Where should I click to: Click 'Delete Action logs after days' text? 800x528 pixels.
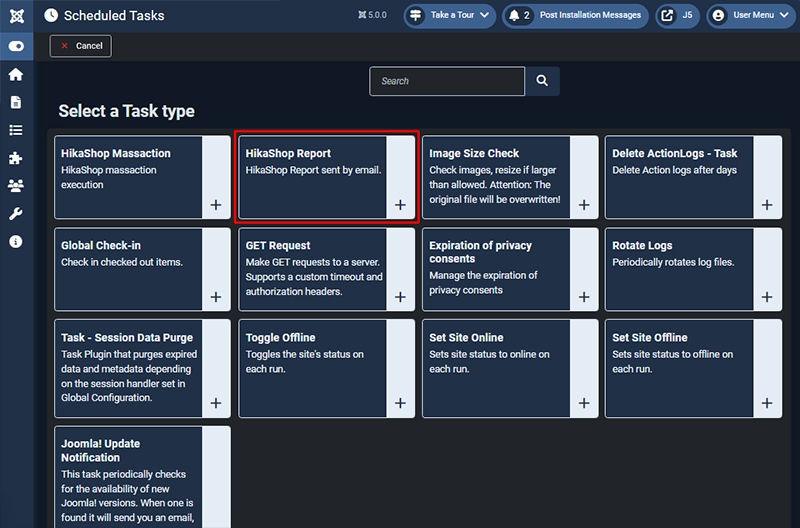point(674,170)
